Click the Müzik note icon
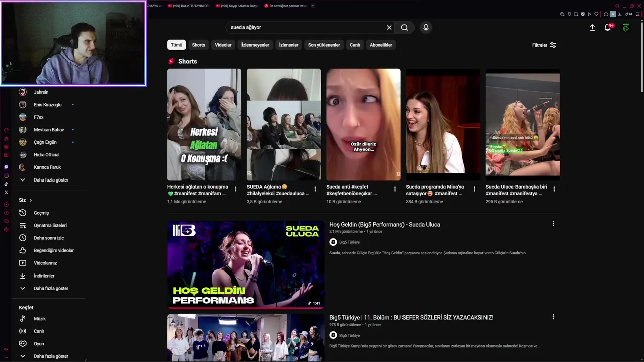Screen dimensions: 644x362 [23, 319]
